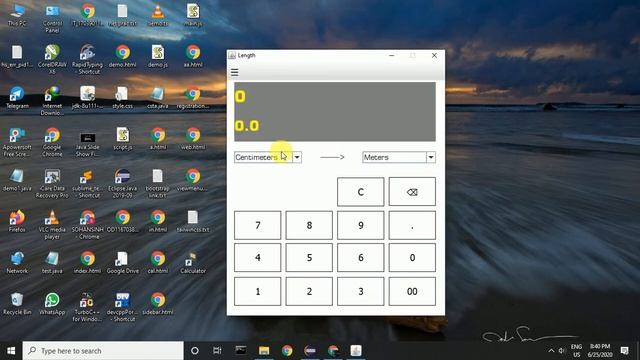Click the C clear button
The width and height of the screenshot is (640, 360).
(x=360, y=192)
